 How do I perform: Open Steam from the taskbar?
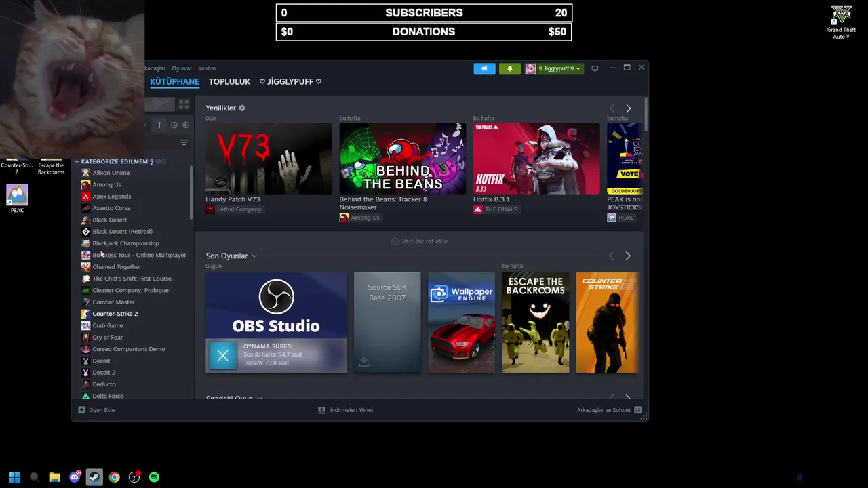click(x=94, y=477)
